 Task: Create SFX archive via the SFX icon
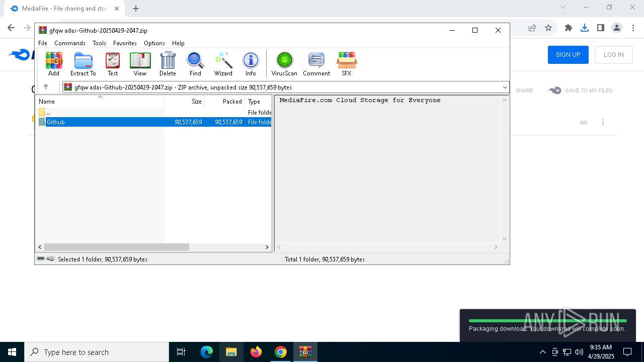[347, 64]
